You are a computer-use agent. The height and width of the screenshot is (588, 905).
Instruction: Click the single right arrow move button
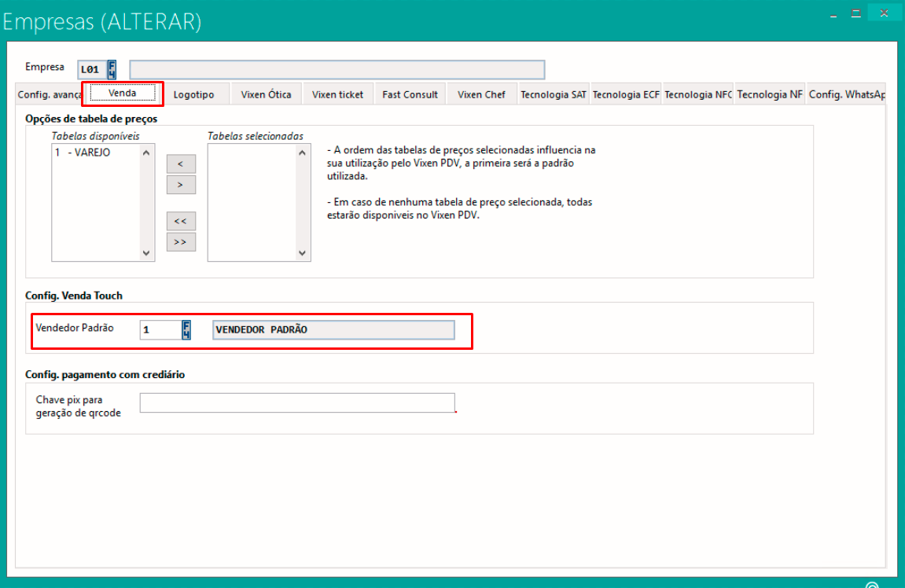click(181, 185)
